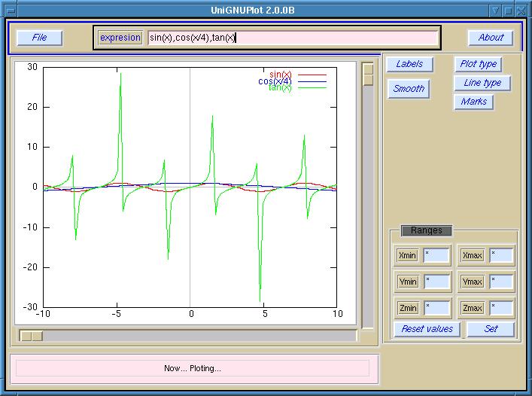The width and height of the screenshot is (532, 396).
Task: Click the Zmin value field
Action: 436,309
